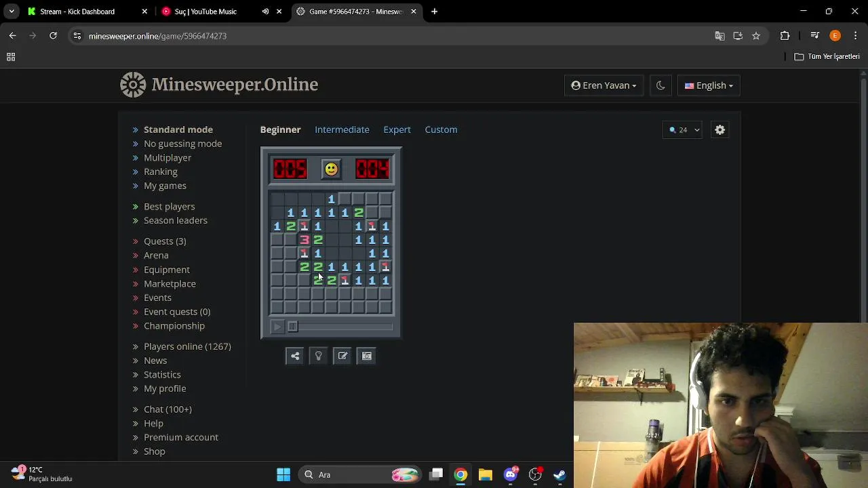The width and height of the screenshot is (868, 488).
Task: Click the translate page icon
Action: pyautogui.click(x=719, y=36)
